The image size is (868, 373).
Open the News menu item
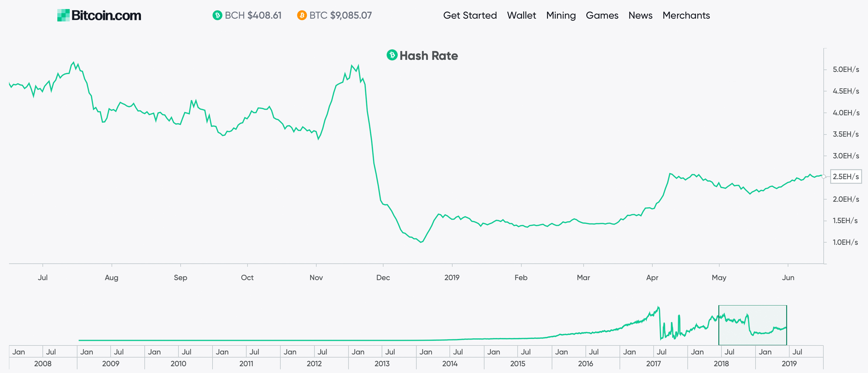click(640, 15)
